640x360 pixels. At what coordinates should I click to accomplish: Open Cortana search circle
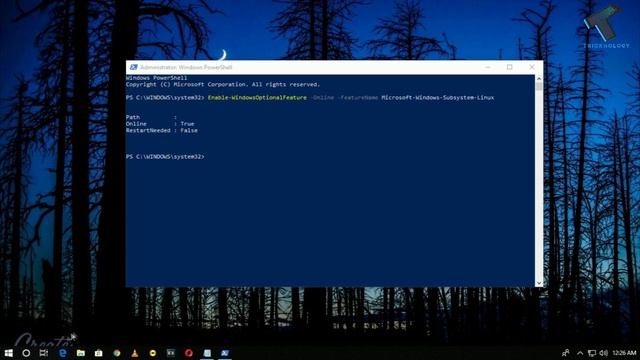pos(26,353)
